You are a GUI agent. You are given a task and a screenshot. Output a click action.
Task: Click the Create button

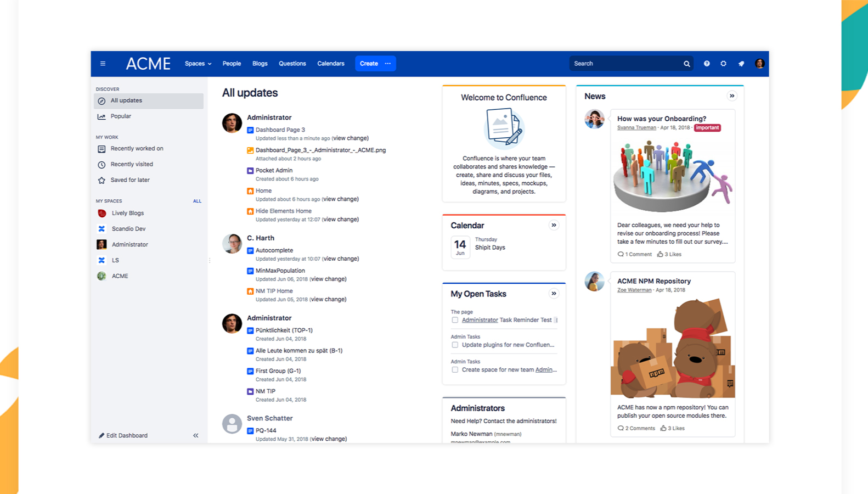pyautogui.click(x=369, y=64)
